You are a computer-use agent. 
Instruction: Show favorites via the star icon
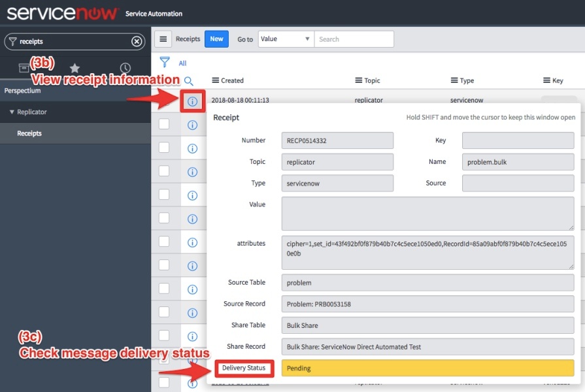pyautogui.click(x=75, y=68)
